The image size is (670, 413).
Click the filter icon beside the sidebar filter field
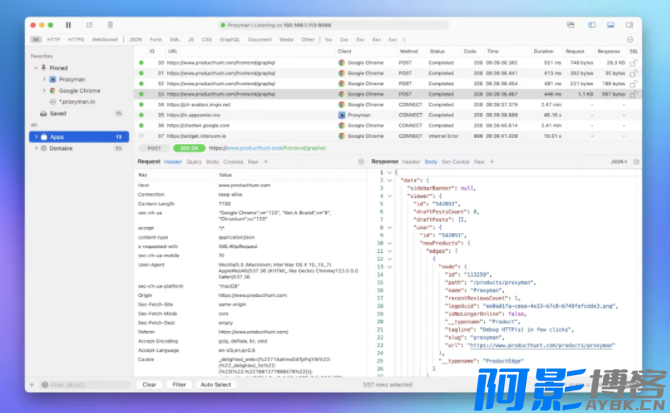(x=45, y=385)
